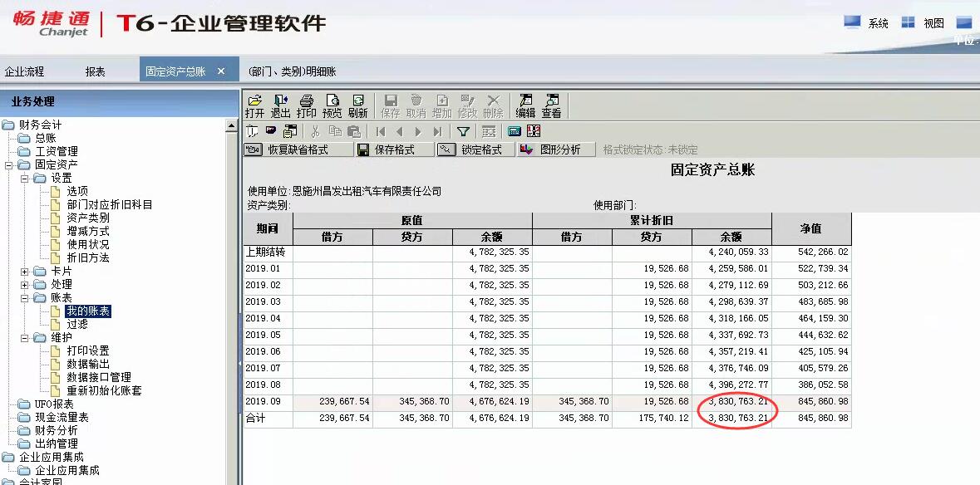Viewport: 980px width, 485px height.
Task: Collapse the 账表 folder node
Action: pyautogui.click(x=25, y=298)
